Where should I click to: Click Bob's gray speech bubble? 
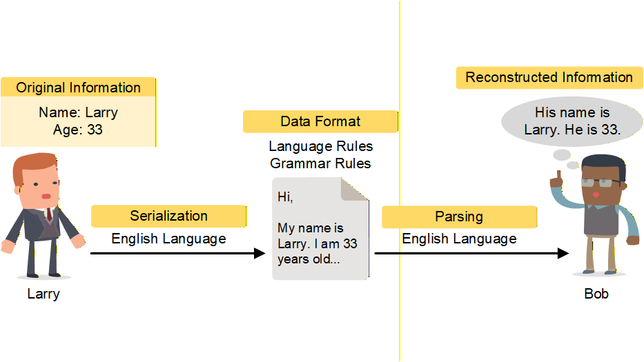pos(572,120)
